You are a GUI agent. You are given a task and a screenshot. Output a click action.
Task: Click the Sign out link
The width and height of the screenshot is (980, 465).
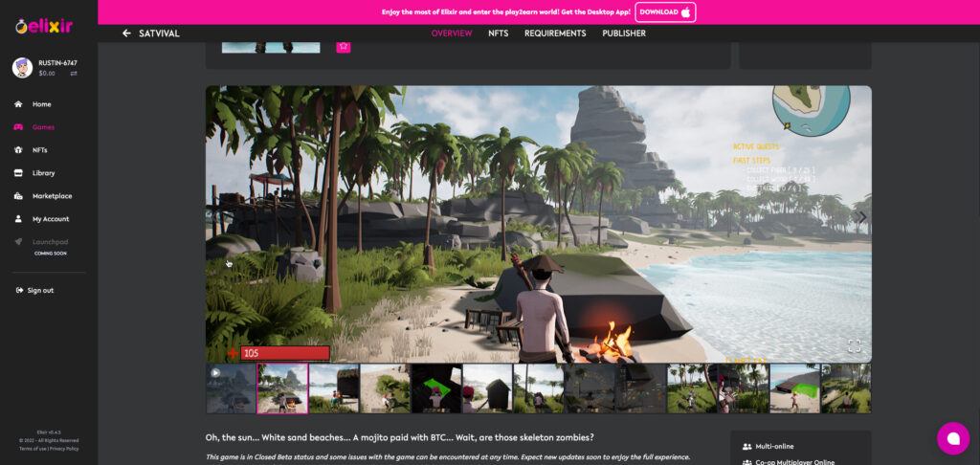click(x=40, y=291)
